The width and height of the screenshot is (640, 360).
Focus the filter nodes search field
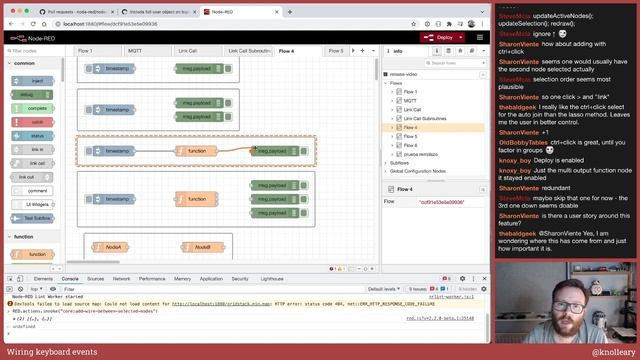(34, 51)
